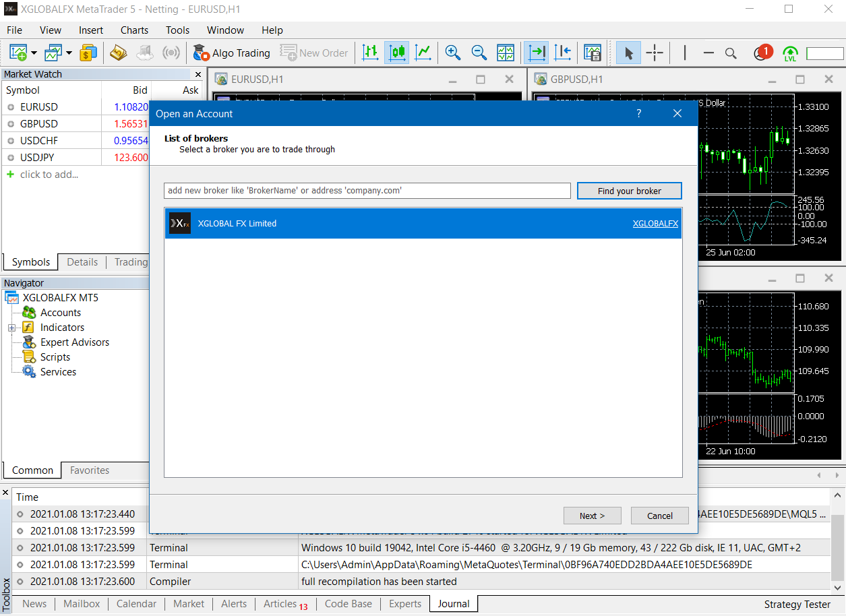The height and width of the screenshot is (616, 846).
Task: Switch chart to candlesticks mode
Action: (396, 53)
